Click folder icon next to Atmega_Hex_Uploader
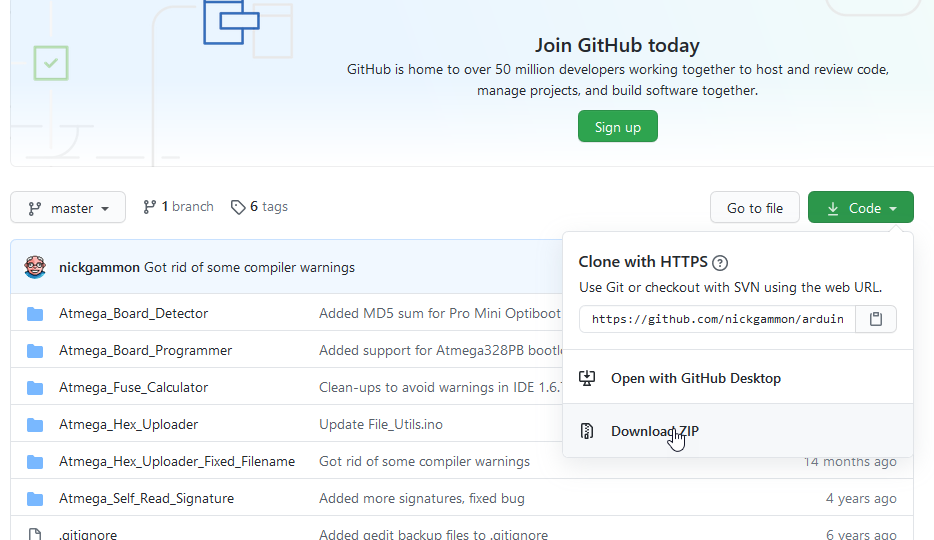Image resolution: width=934 pixels, height=540 pixels. coord(35,424)
